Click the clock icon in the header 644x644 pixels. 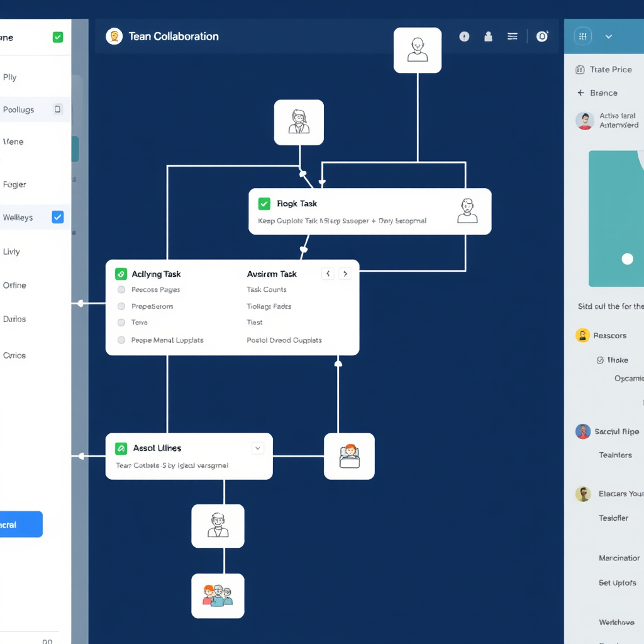[x=464, y=36]
